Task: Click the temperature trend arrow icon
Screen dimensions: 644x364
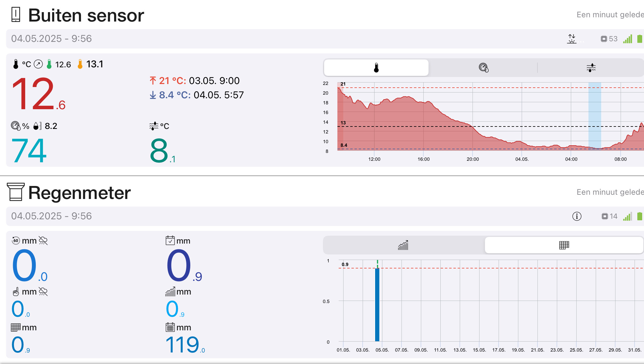Action: click(x=38, y=64)
